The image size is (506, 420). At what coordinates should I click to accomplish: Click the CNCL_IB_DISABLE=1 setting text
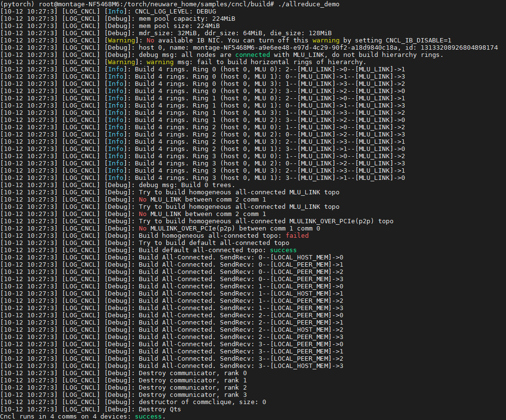pos(419,41)
